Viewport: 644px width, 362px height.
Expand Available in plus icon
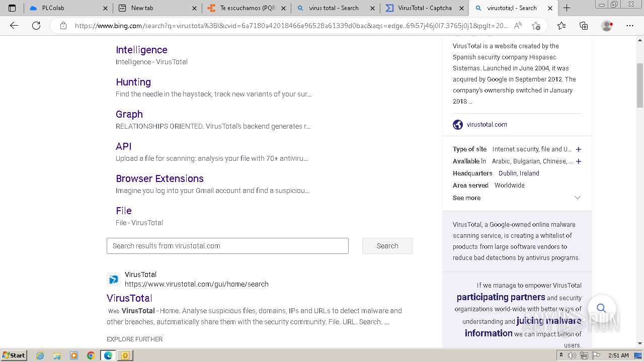(x=579, y=161)
